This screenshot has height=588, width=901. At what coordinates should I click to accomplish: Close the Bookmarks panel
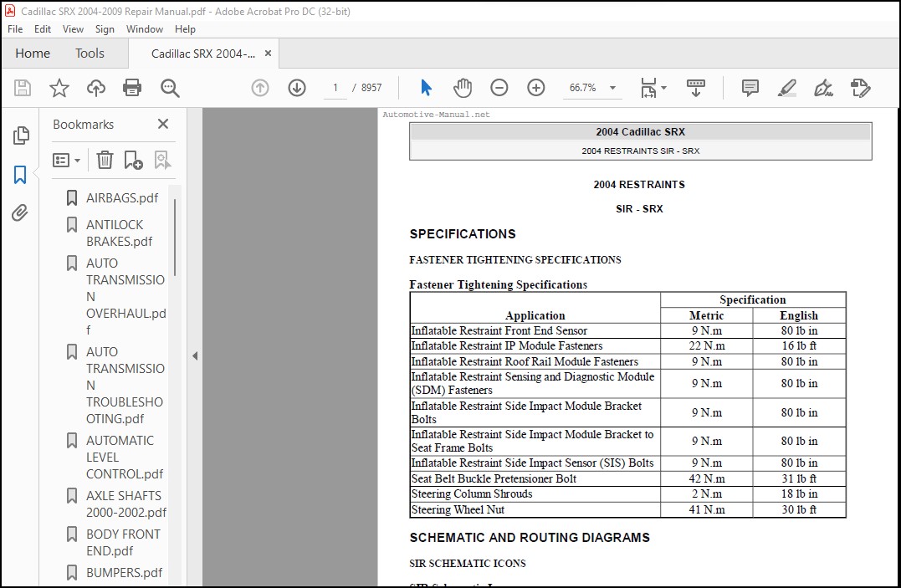(x=163, y=124)
